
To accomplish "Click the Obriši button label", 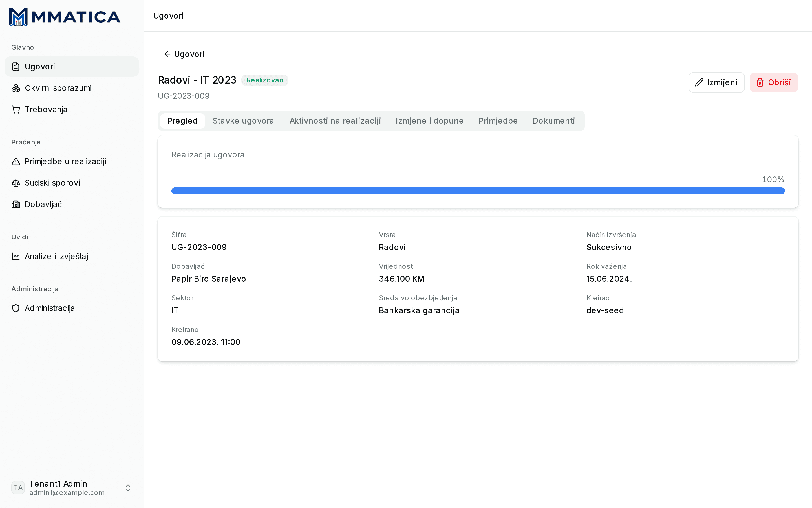I will point(779,82).
